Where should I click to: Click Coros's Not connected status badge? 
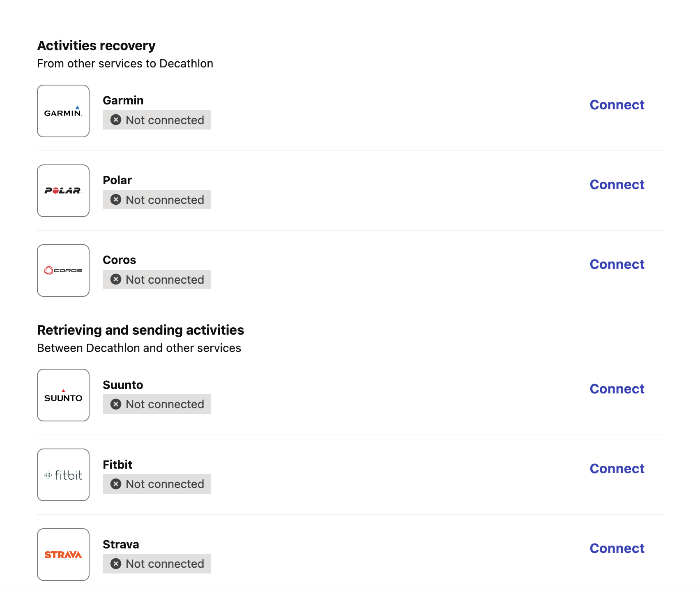(x=157, y=280)
